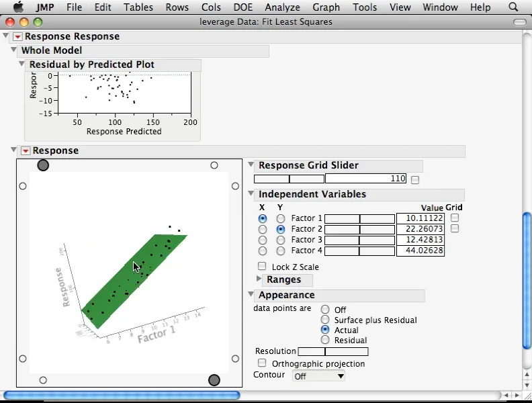Image resolution: width=532 pixels, height=403 pixels.
Task: Open the Tables menu
Action: (x=138, y=7)
